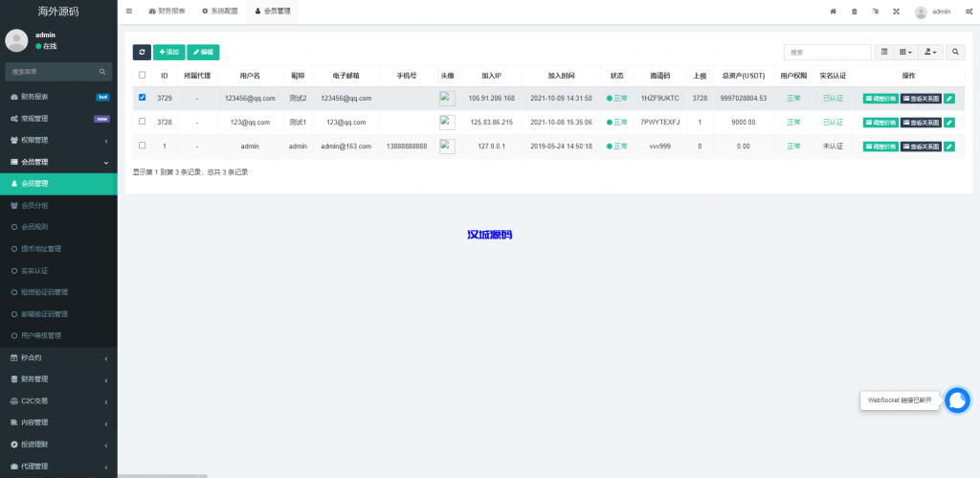Click the 正常 status for user 3729
The image size is (980, 478).
[x=617, y=99]
